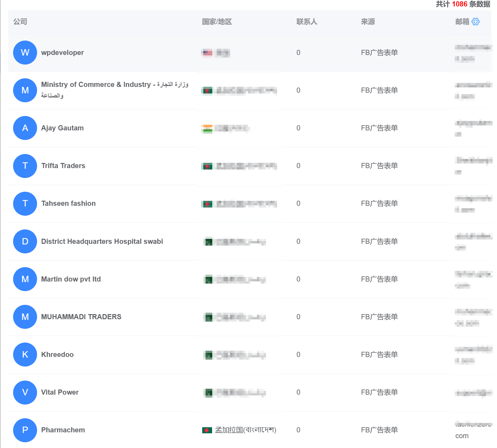497x448 pixels.
Task: Click the contact count 0 for Ajay Gautam
Action: tap(298, 128)
